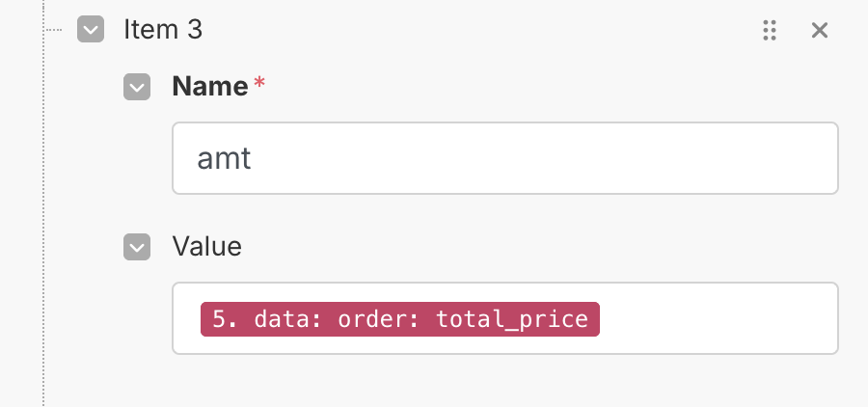Click the Item 3 heading label

click(x=163, y=29)
